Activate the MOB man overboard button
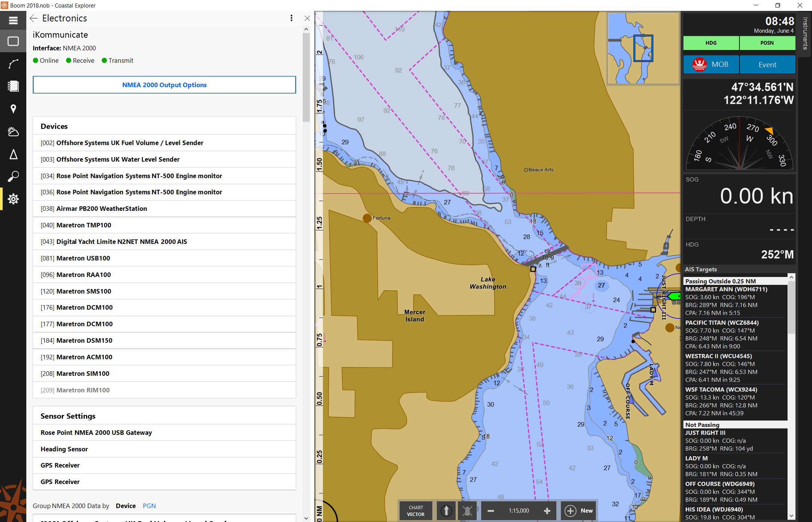Screen dimensions: 812x522 tap(711, 65)
